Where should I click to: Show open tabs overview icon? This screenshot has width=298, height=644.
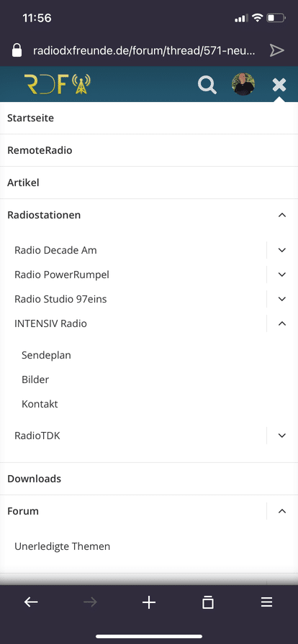pos(208,602)
